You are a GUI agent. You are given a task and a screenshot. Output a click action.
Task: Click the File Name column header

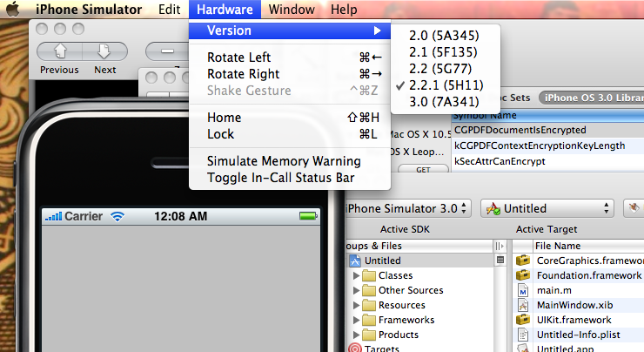coord(588,246)
